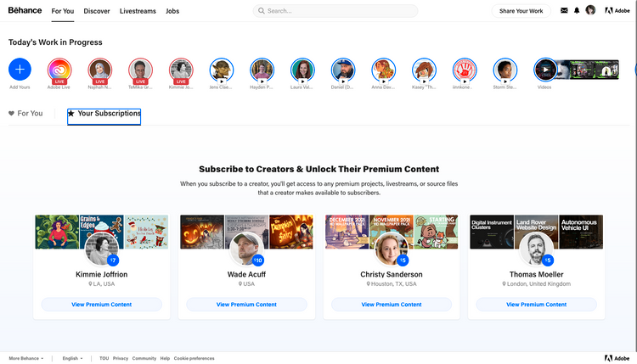This screenshot has width=637, height=364.
Task: Click Wade Acuff's $10 subscription badge
Action: (x=258, y=260)
